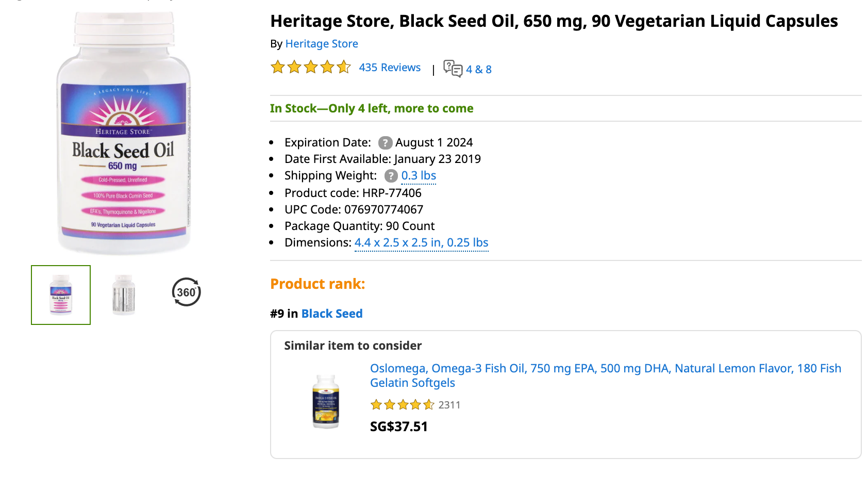Viewport: 868px width, 491px height.
Task: Visit the Heritage Store brand link
Action: (x=322, y=44)
